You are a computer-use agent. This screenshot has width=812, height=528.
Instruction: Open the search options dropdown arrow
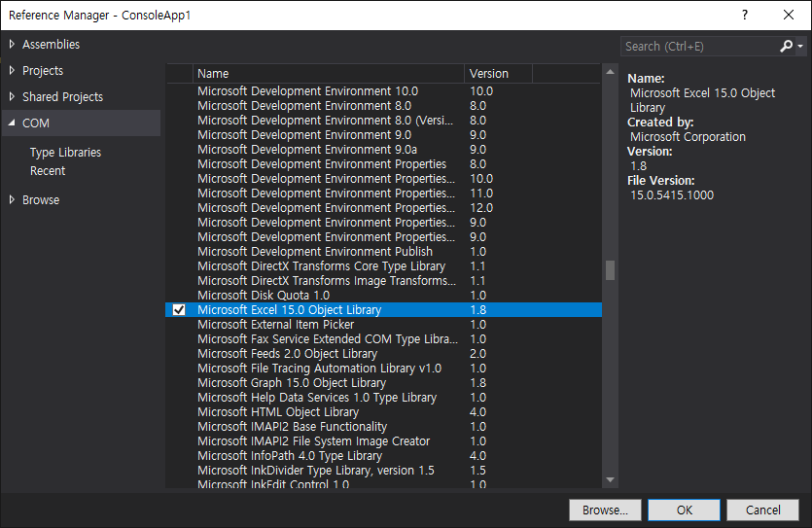800,46
